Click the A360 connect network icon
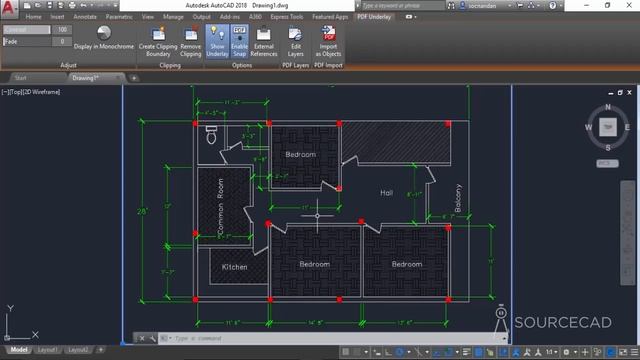This screenshot has height=360, width=640. pyautogui.click(x=531, y=6)
